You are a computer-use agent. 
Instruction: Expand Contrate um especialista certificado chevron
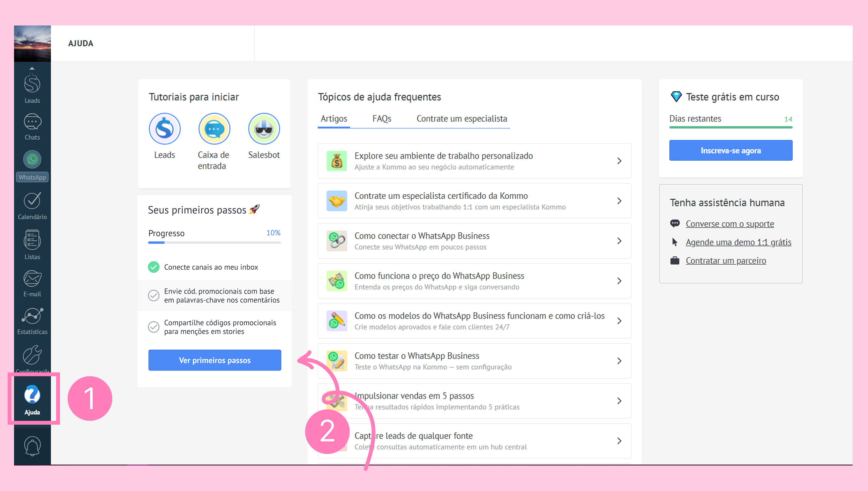(619, 201)
